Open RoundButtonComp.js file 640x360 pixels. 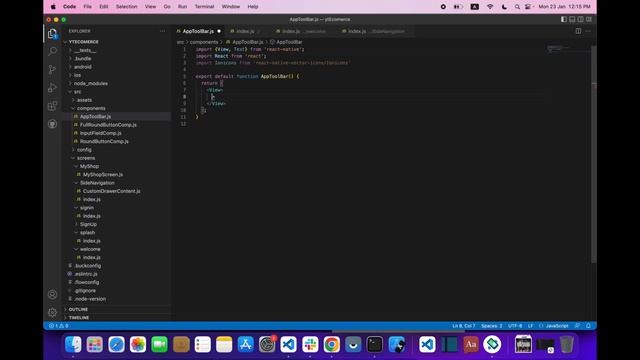104,141
